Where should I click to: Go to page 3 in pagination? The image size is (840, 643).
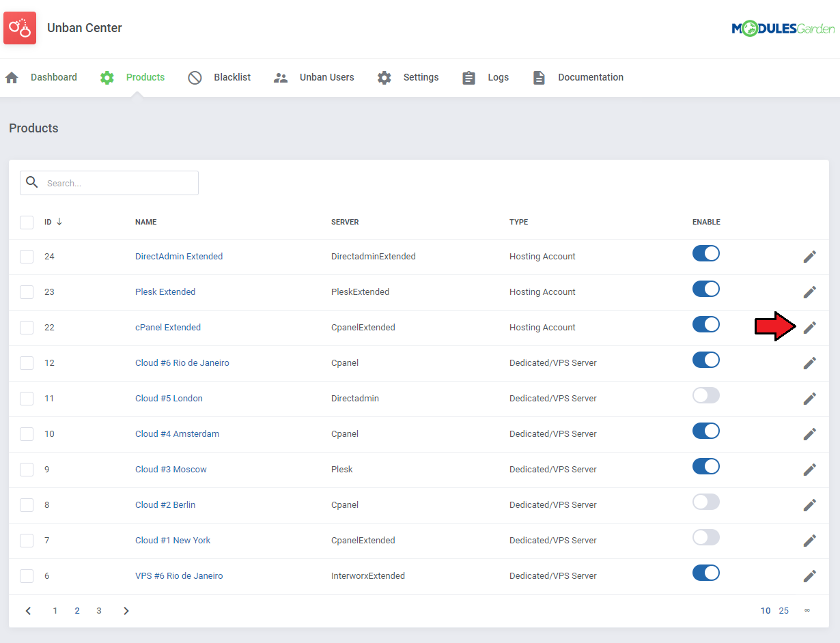coord(99,611)
